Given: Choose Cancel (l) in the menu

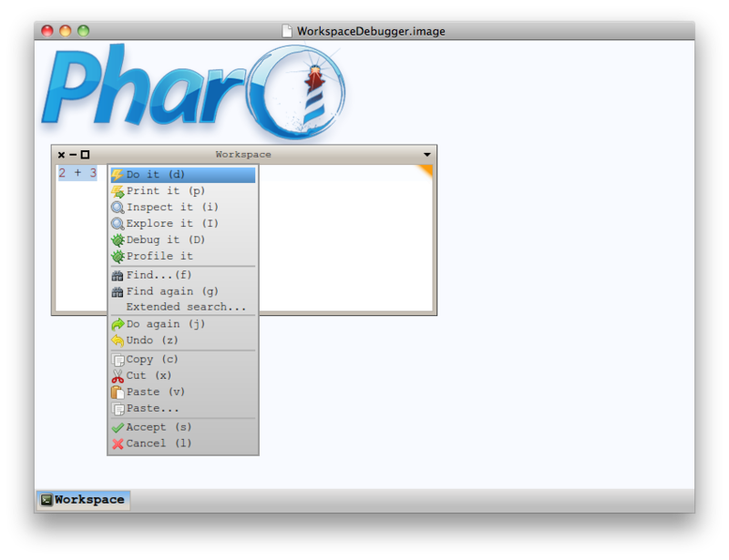Looking at the screenshot, I should (x=183, y=443).
